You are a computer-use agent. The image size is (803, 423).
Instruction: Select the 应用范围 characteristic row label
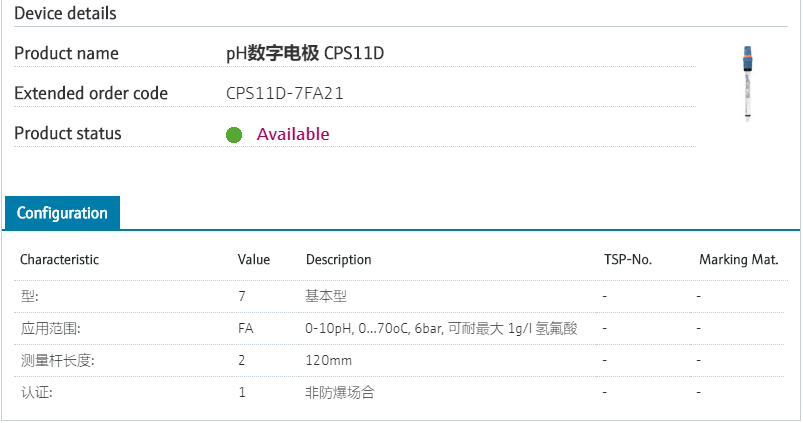pos(50,328)
